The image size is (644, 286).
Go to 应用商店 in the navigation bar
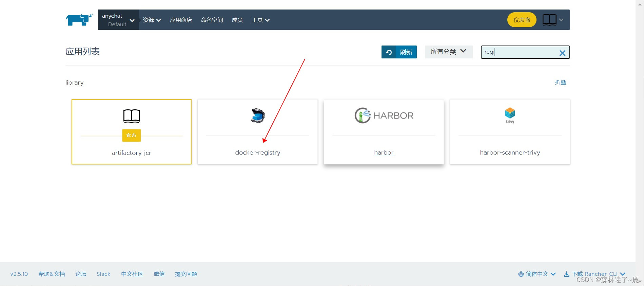(x=181, y=20)
